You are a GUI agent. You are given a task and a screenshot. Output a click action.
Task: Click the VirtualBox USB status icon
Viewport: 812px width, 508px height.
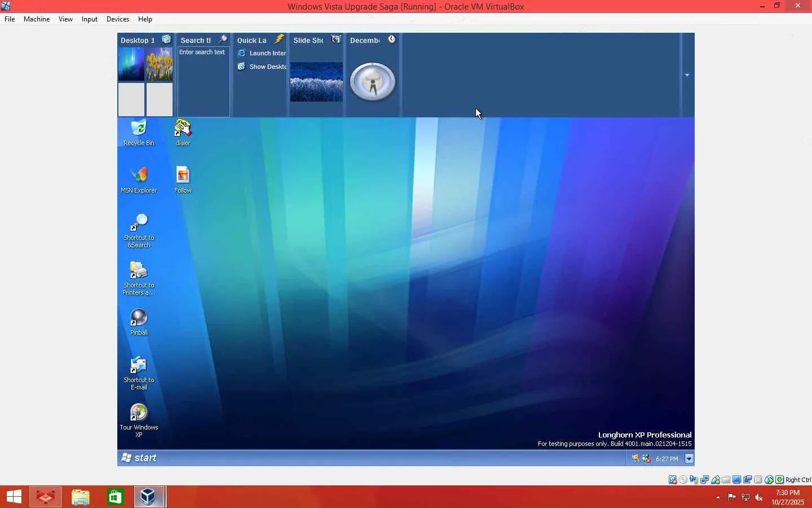716,480
